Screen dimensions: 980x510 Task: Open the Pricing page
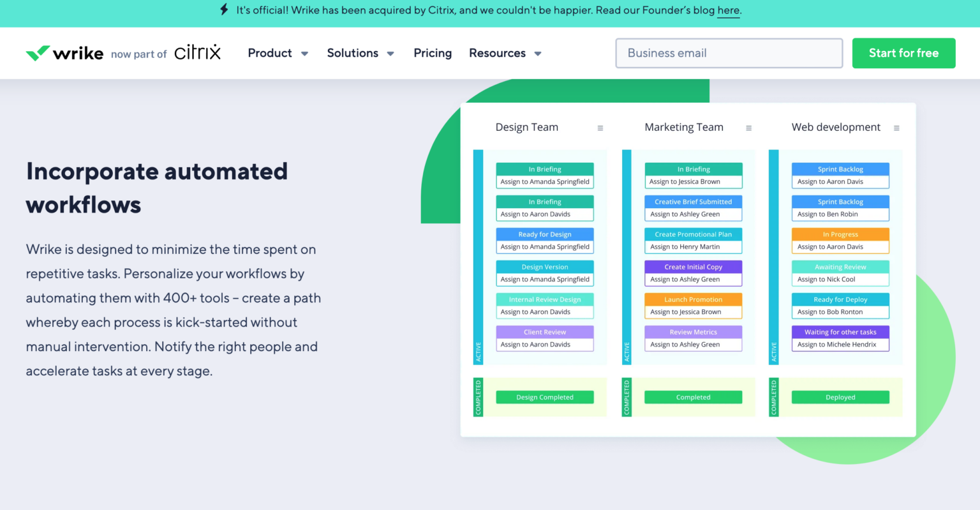pos(433,53)
